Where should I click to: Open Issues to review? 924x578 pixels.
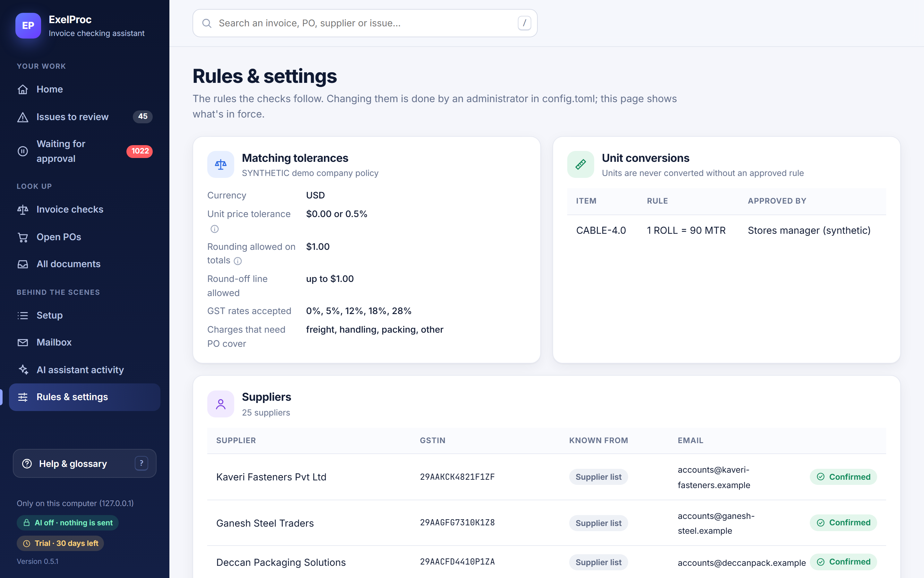pyautogui.click(x=84, y=117)
